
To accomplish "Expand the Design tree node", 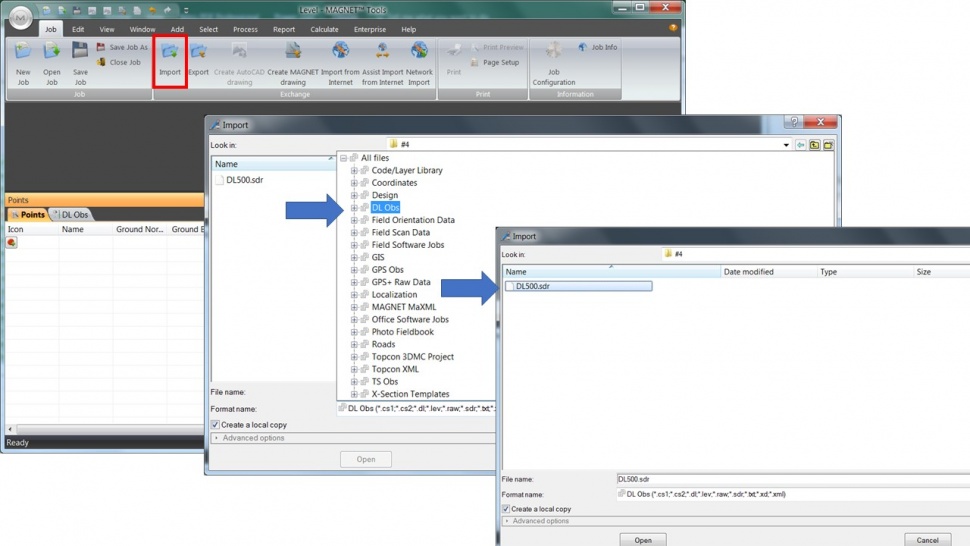I will [354, 195].
